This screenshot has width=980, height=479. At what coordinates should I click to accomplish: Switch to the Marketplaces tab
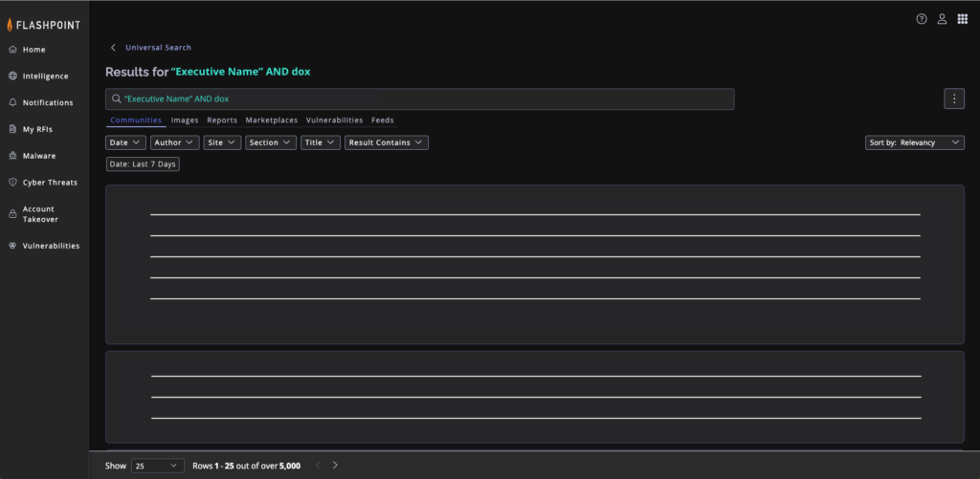271,120
